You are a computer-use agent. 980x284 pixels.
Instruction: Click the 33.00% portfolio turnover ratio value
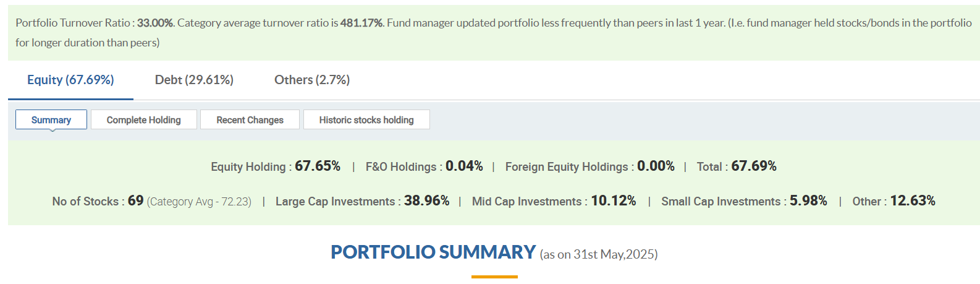154,23
